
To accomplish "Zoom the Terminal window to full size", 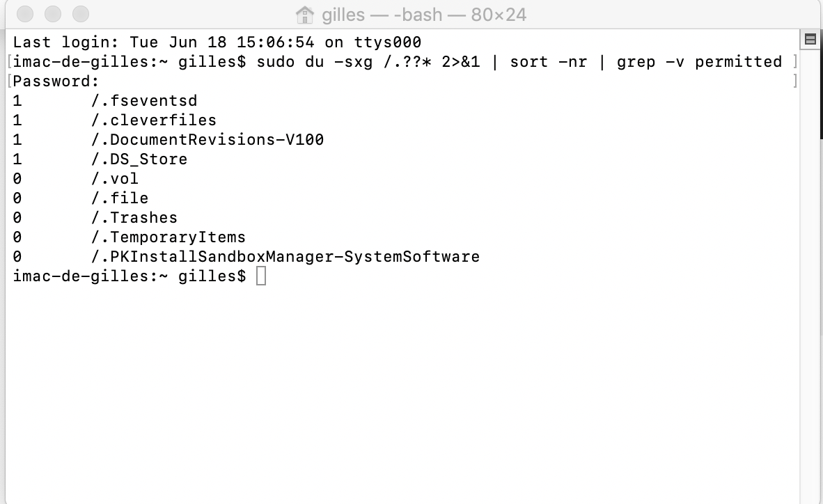I will (81, 14).
